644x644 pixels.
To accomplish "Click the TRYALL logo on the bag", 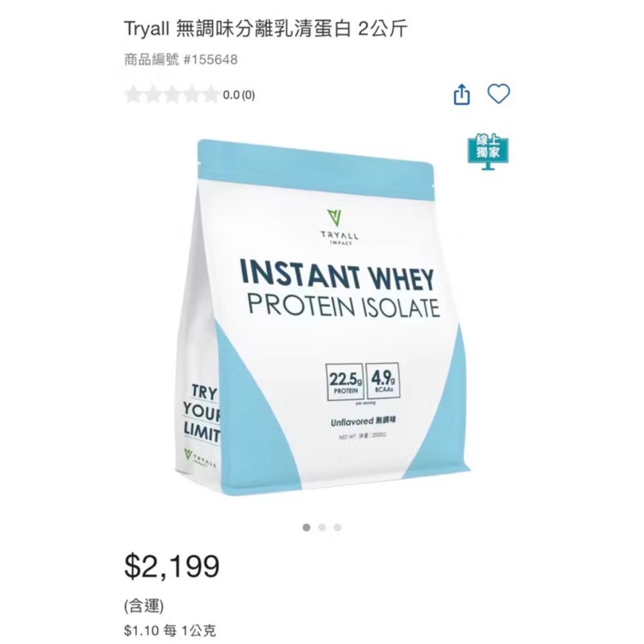I will click(339, 227).
